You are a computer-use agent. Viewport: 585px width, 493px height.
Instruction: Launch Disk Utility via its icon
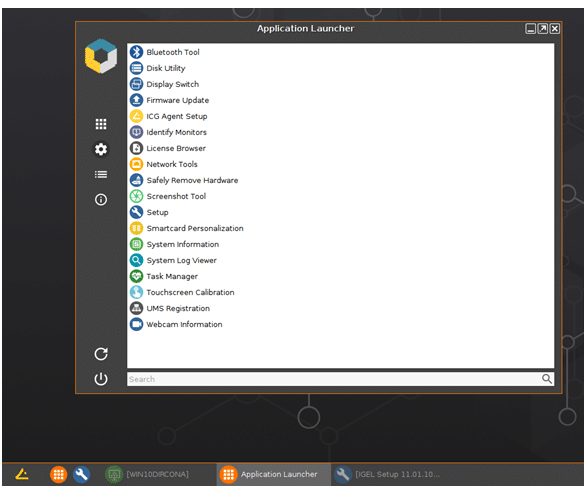click(136, 68)
